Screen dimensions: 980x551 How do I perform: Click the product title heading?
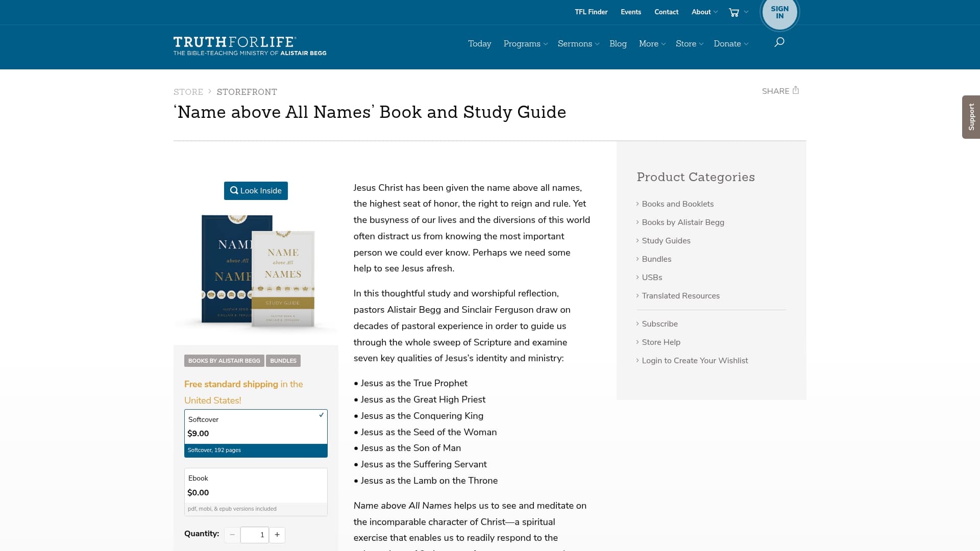pyautogui.click(x=370, y=112)
